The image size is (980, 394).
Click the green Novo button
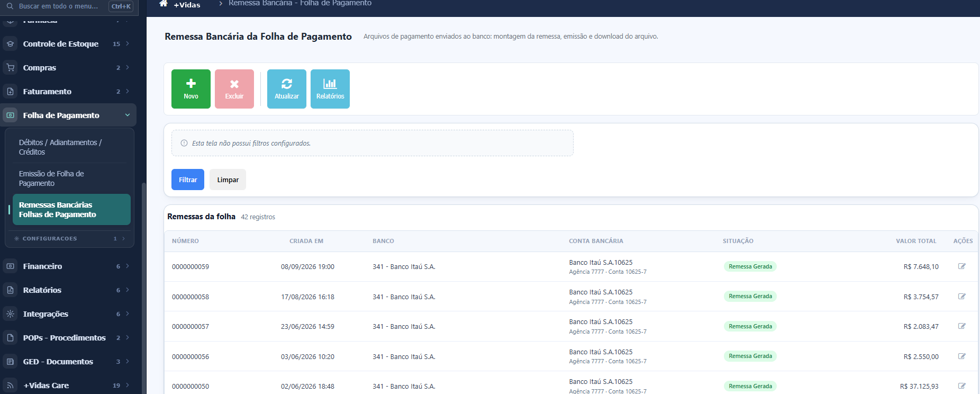pos(191,89)
